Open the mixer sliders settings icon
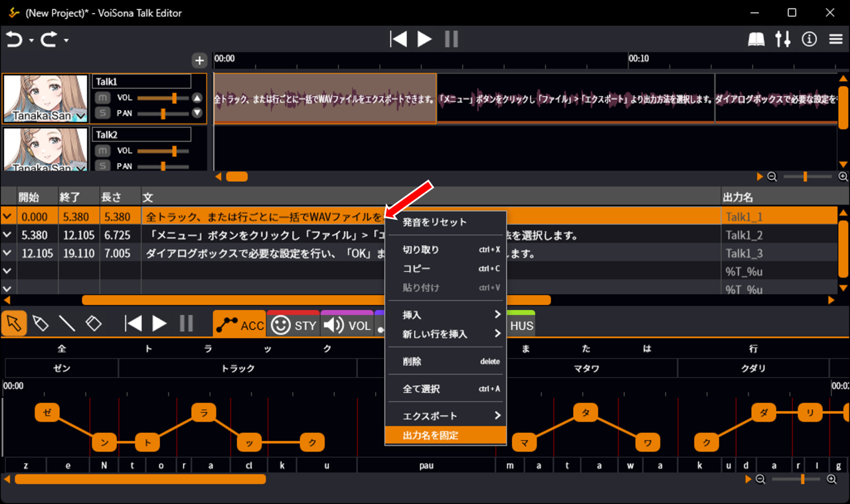This screenshot has height=504, width=850. (783, 40)
